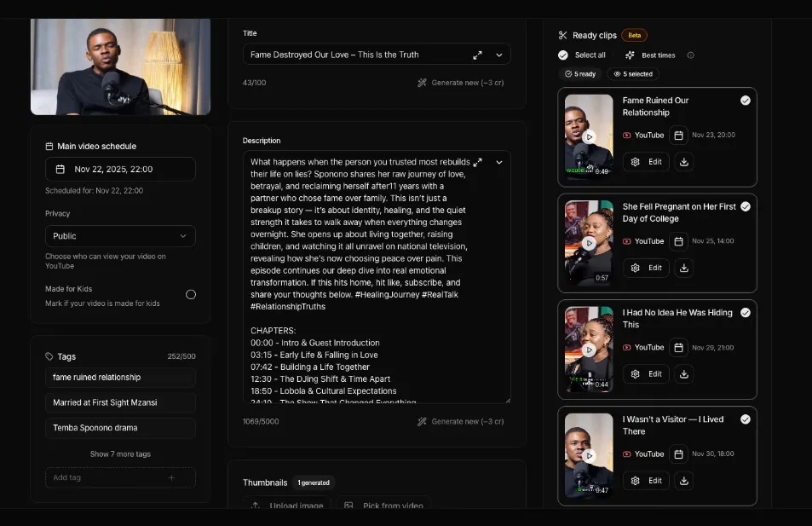This screenshot has width=812, height=526.
Task: Expand the Description editor to fullscreen
Action: (477, 162)
